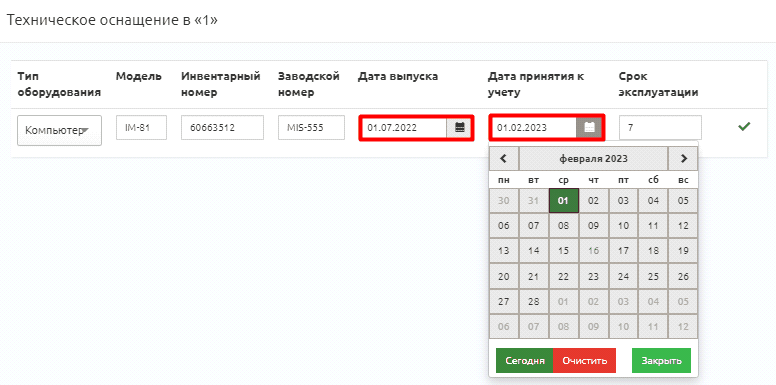This screenshot has width=776, height=385.
Task: Select day 24 in calendar
Action: coord(624,276)
